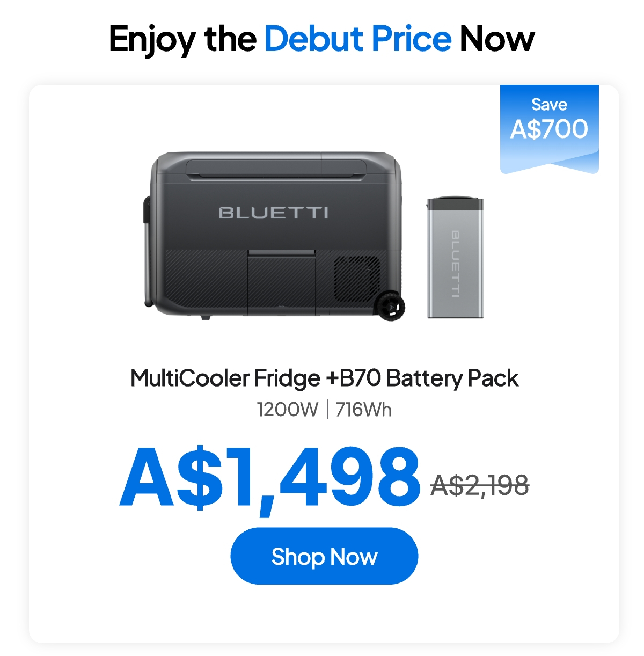This screenshot has height=656, width=644.
Task: Click the 1200W power spec
Action: pos(288,410)
